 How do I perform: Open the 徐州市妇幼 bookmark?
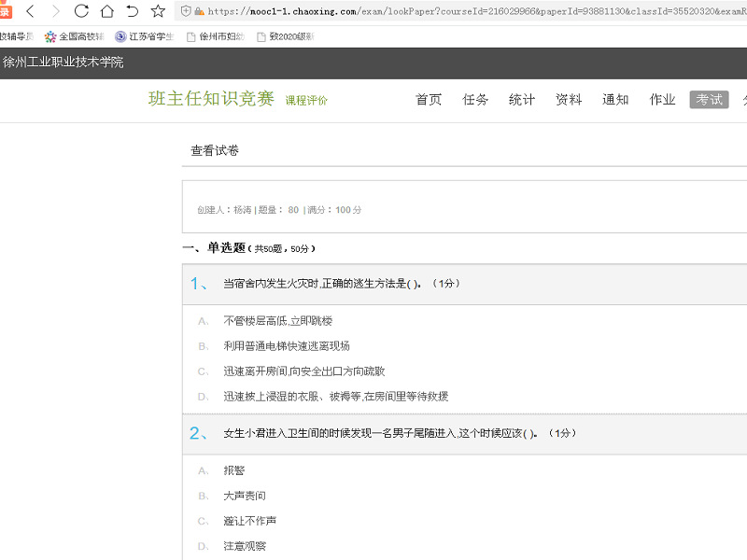[x=215, y=36]
